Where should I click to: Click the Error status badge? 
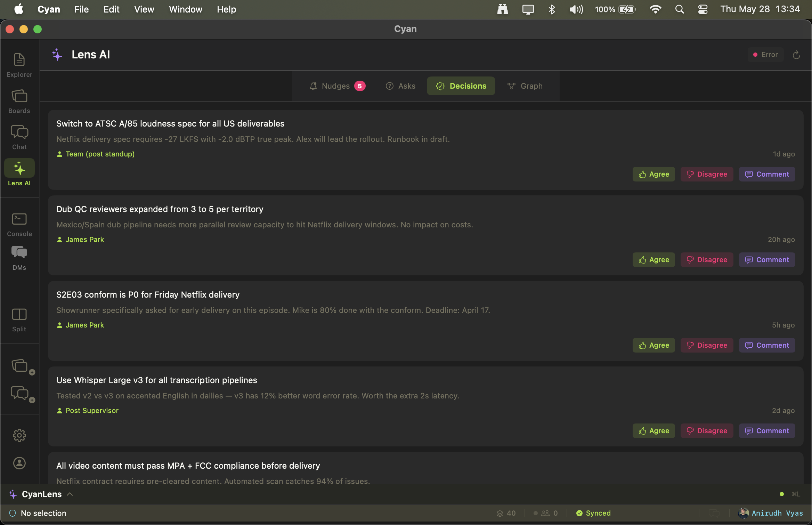pyautogui.click(x=765, y=55)
